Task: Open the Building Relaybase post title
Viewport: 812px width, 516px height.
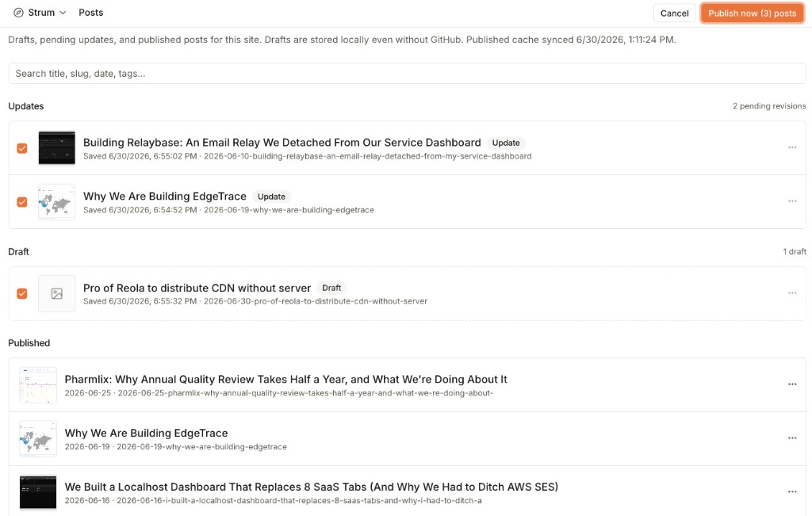Action: [282, 143]
